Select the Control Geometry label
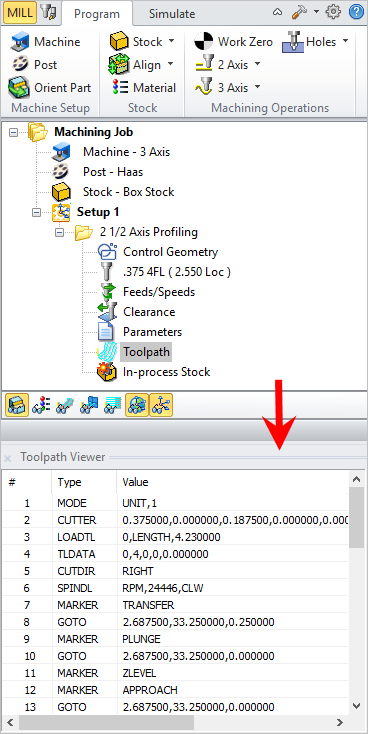The height and width of the screenshot is (734, 368). point(170,252)
